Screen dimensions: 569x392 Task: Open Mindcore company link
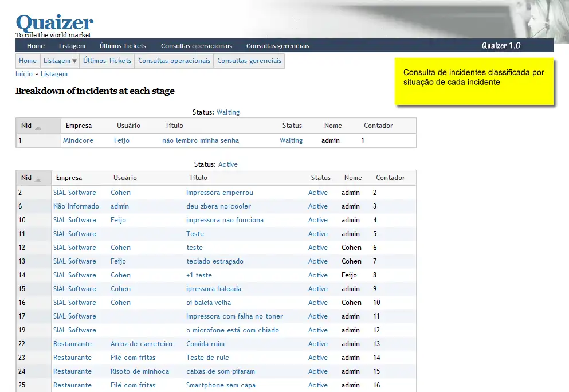pyautogui.click(x=78, y=140)
